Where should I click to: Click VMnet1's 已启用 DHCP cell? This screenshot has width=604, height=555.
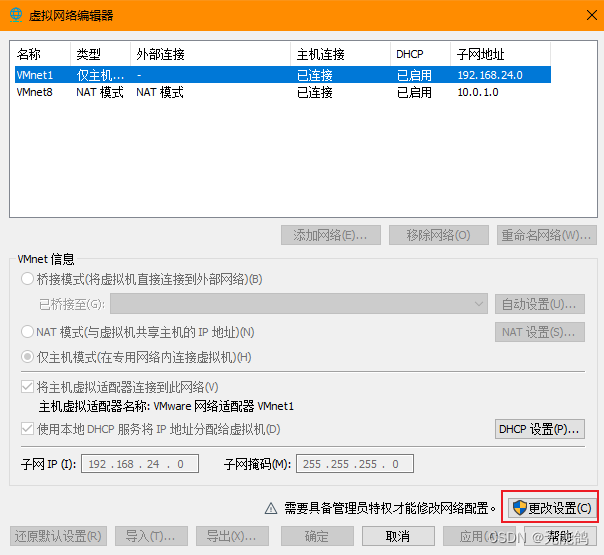pos(414,75)
